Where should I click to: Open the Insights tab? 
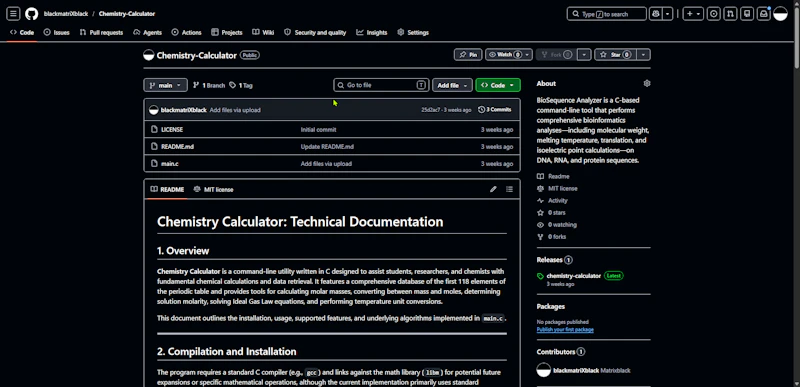[x=372, y=32]
